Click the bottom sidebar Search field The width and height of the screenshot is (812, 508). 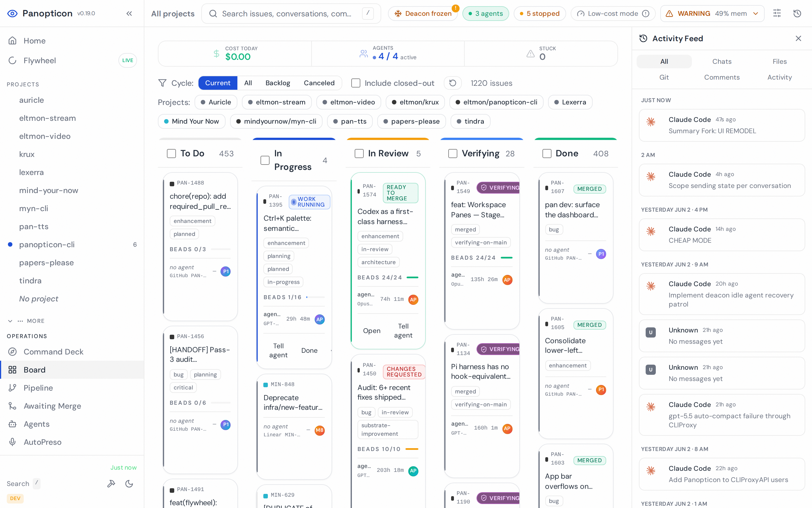tap(23, 483)
